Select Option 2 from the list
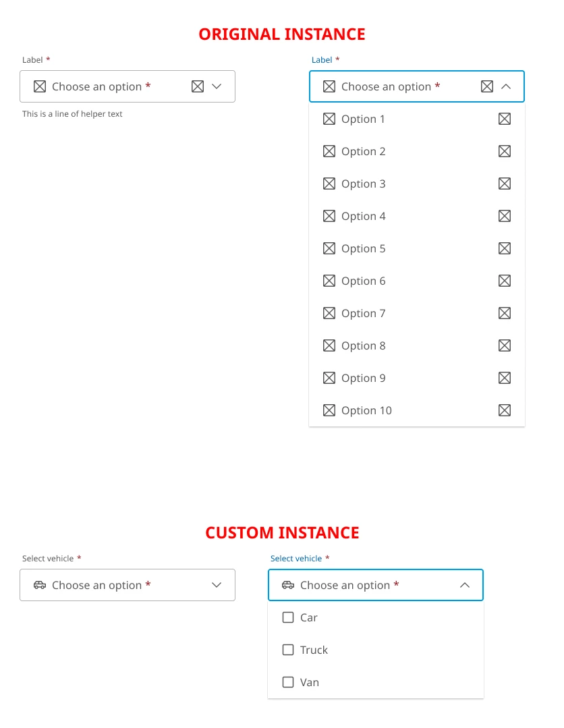This screenshot has width=564, height=728. point(364,151)
